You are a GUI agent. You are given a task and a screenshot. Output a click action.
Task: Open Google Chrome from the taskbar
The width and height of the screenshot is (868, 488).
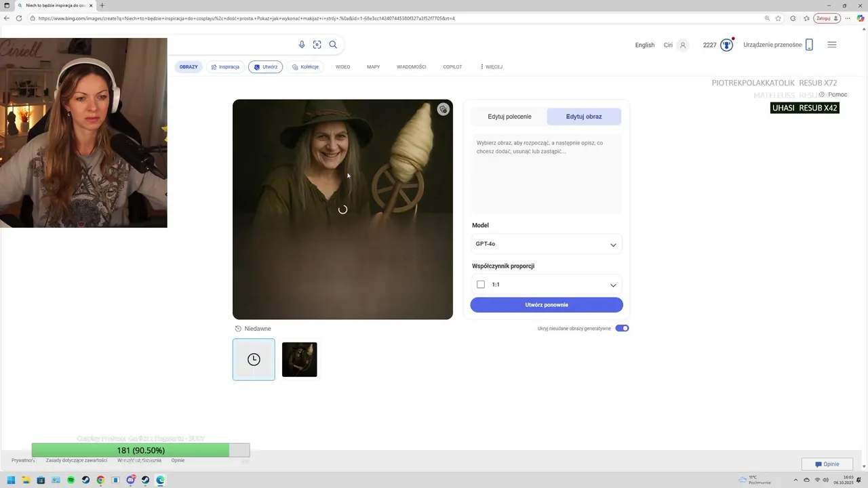click(101, 480)
